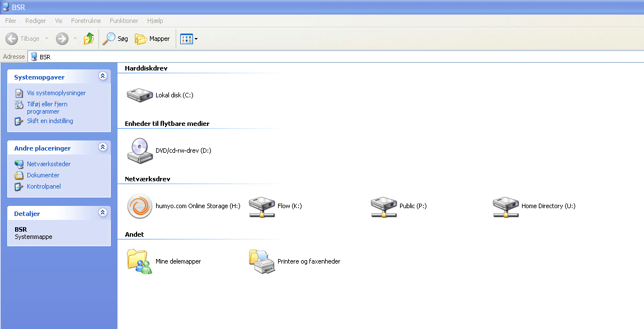The image size is (644, 329).
Task: Collapse the Detaljer panel
Action: point(102,213)
